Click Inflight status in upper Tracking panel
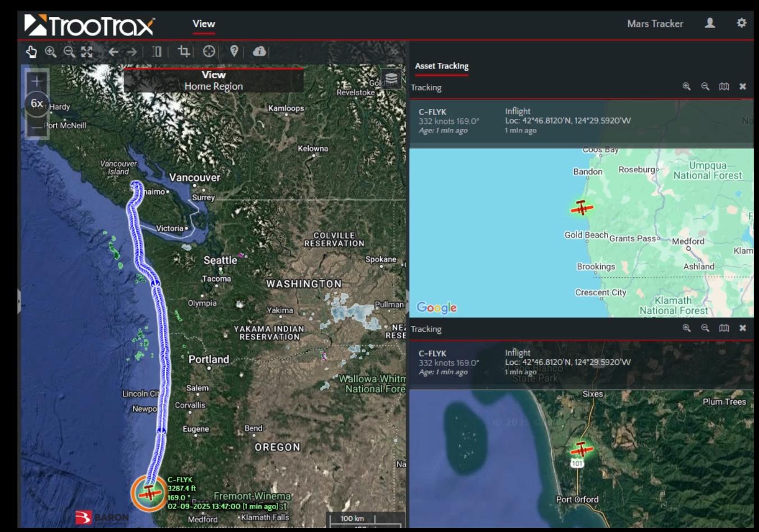The height and width of the screenshot is (532, 759). (518, 111)
